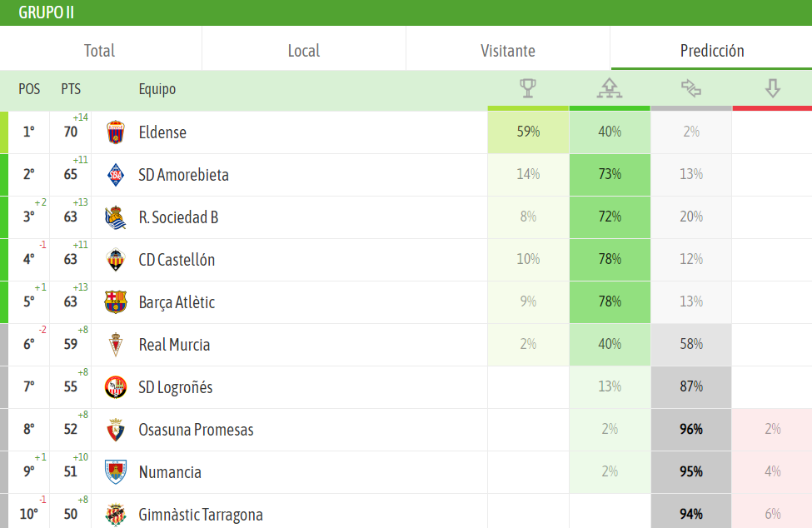Click the PTS column header
Viewport: 812px width, 528px height.
[71, 90]
